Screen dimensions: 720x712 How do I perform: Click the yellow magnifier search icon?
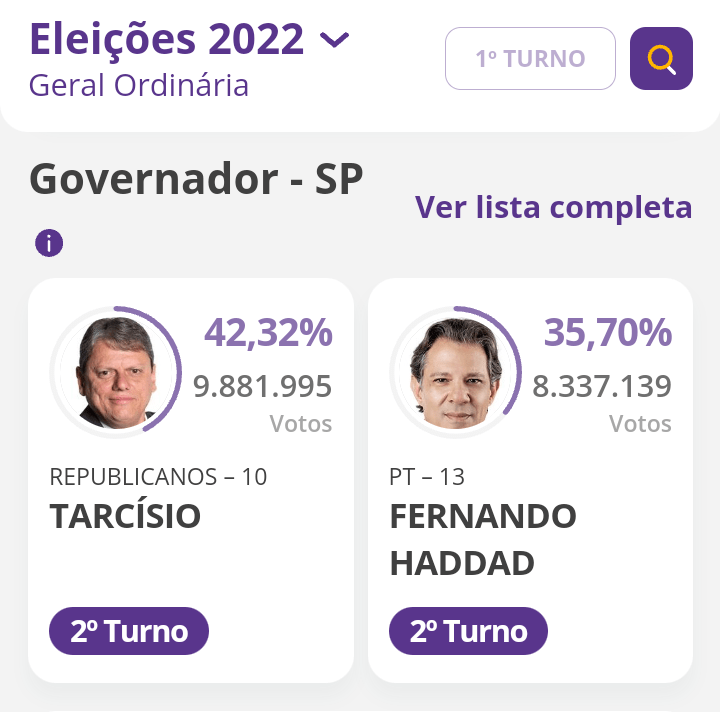(x=661, y=59)
